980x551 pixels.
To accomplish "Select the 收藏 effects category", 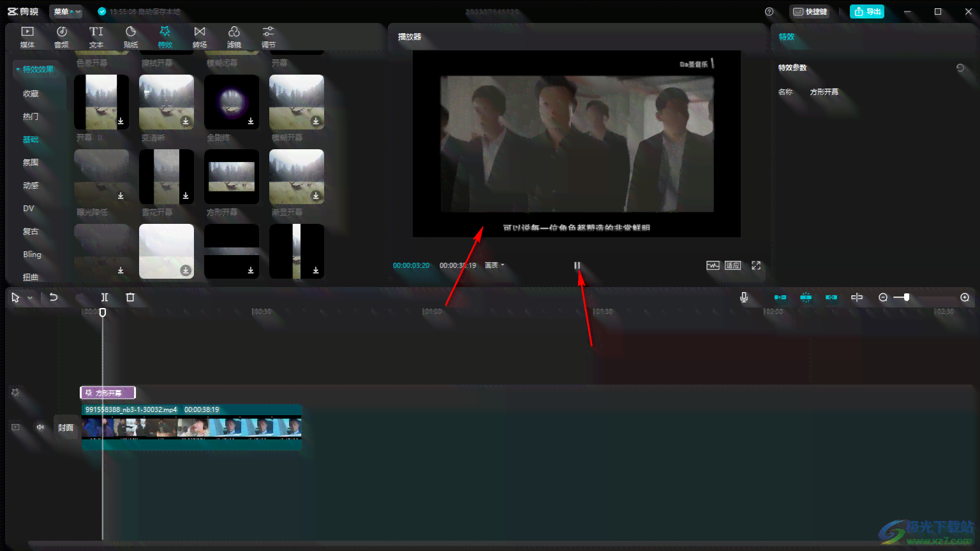I will 31,94.
